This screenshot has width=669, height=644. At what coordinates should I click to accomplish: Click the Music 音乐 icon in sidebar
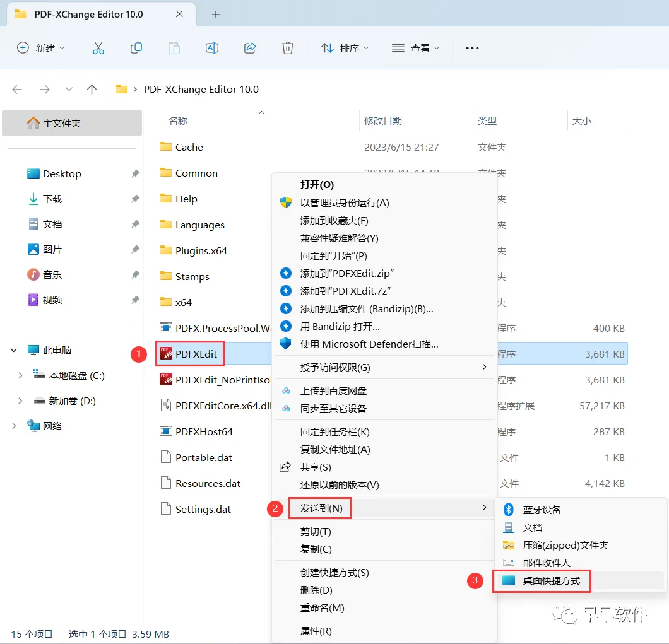pyautogui.click(x=33, y=274)
